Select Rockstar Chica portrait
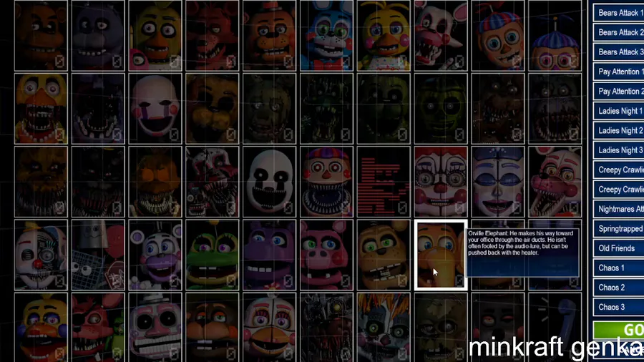The height and width of the screenshot is (362, 644). (x=41, y=328)
